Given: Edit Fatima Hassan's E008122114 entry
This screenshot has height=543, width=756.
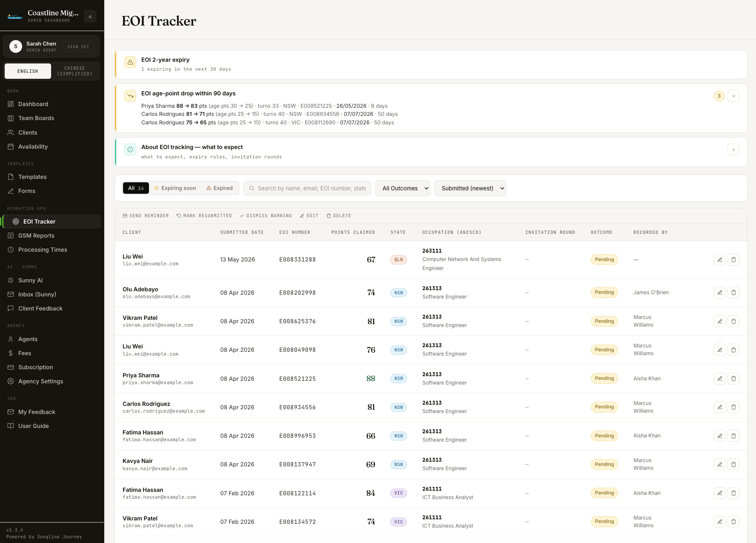Looking at the screenshot, I should [x=720, y=493].
